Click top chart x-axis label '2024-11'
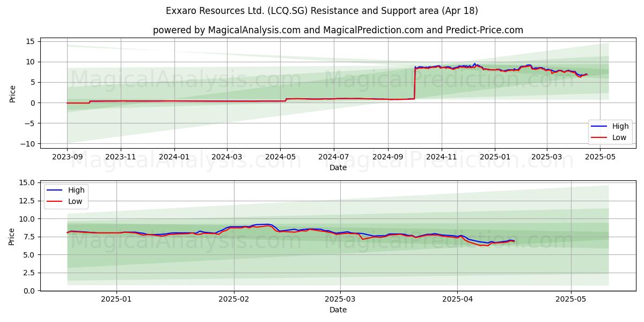 point(442,157)
